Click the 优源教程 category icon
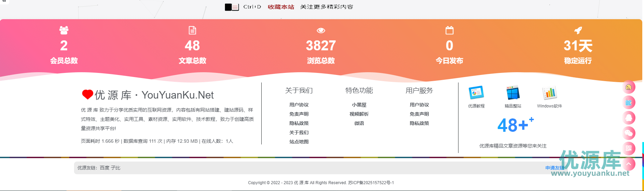The width and height of the screenshot is (644, 191). pyautogui.click(x=476, y=93)
